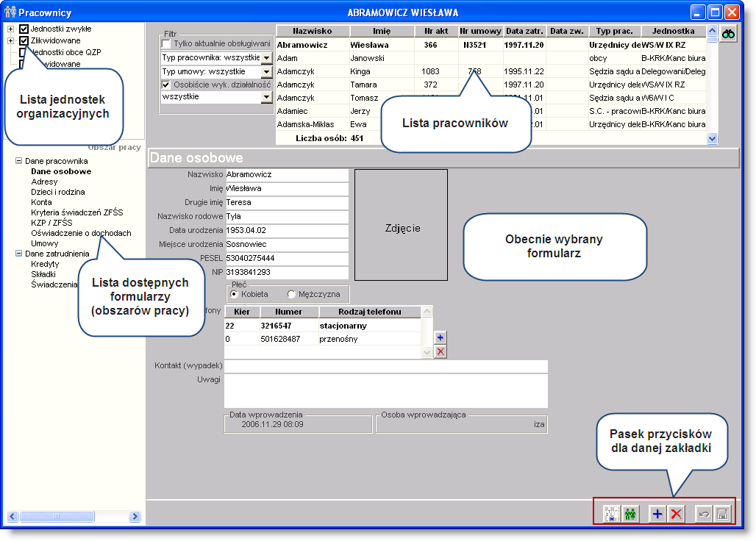Click the Kontakt (wypadek) input field
Screen dimensions: 756x541
pyautogui.click(x=386, y=366)
